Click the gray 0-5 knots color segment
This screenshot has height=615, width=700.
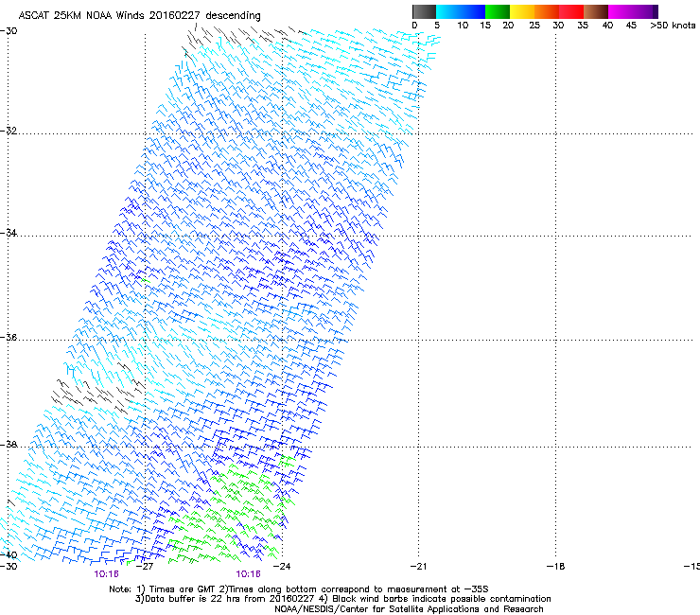pos(424,11)
